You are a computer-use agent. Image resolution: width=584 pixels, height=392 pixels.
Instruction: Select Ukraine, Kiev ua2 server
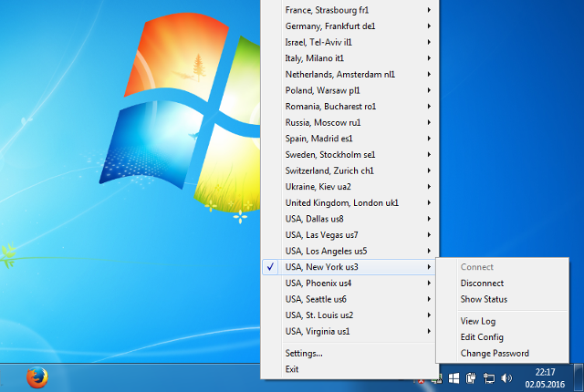point(349,186)
